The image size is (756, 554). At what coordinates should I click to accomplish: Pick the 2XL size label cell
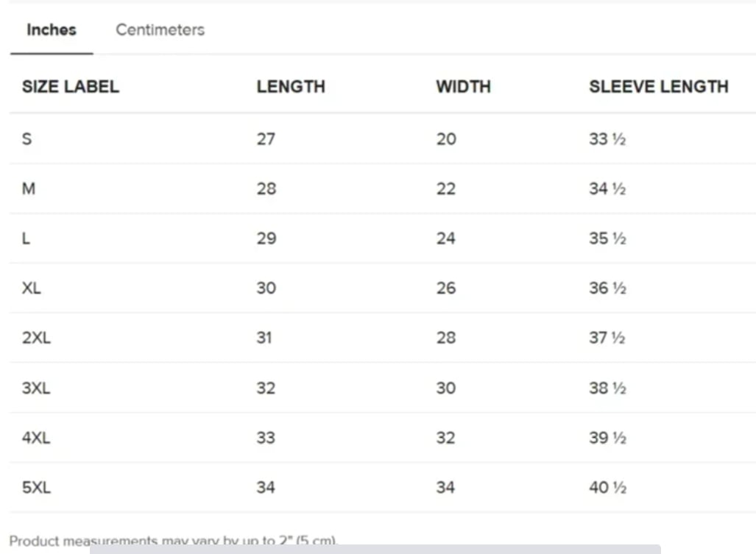(x=36, y=338)
